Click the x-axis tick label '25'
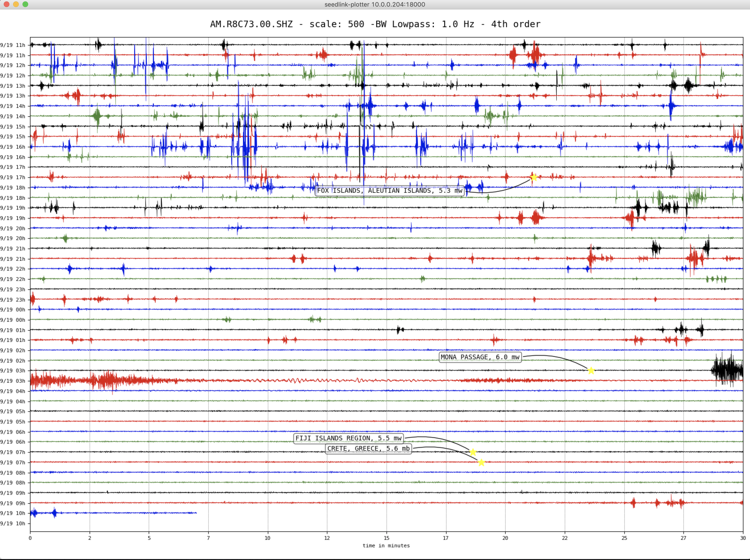This screenshot has height=560, width=750. 624,538
